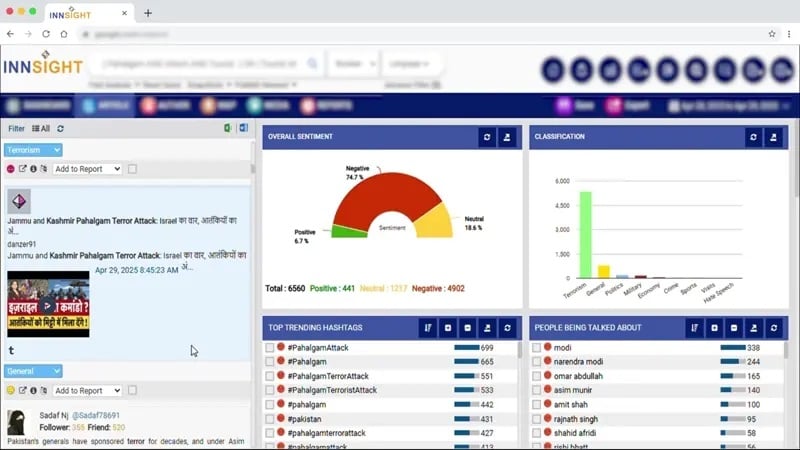Export articles to Excel
This screenshot has width=800, height=450.
(x=228, y=128)
